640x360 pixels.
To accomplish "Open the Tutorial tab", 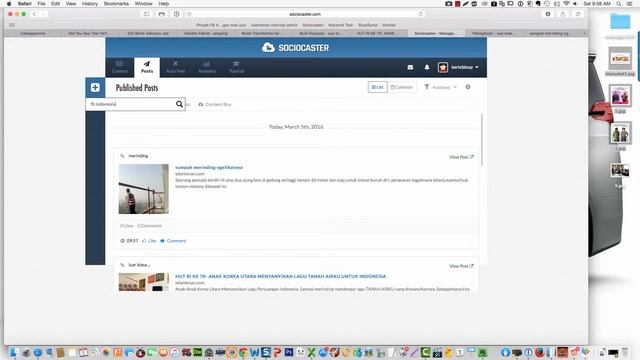I will [236, 67].
